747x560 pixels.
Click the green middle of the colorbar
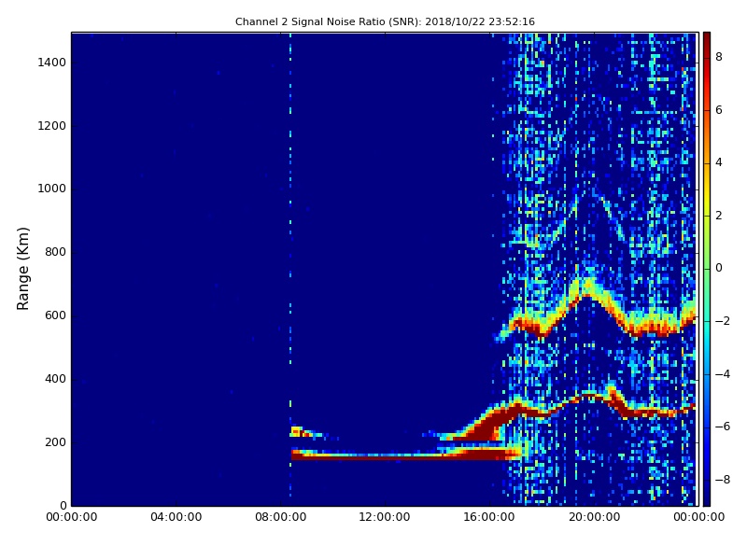(707, 269)
